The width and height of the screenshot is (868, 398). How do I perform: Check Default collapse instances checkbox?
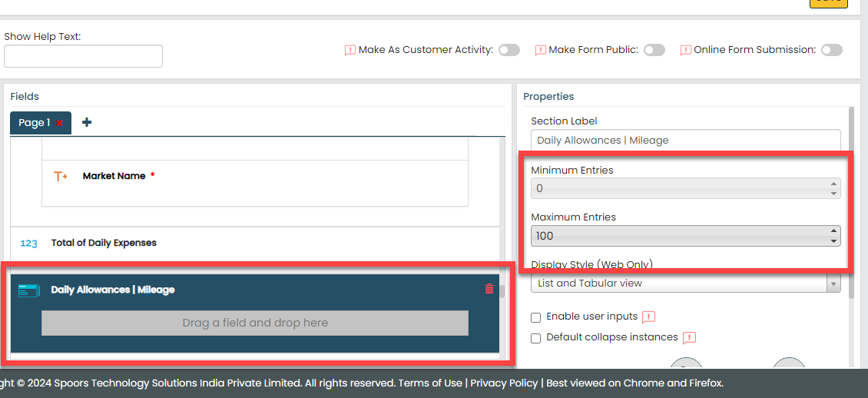pos(536,338)
